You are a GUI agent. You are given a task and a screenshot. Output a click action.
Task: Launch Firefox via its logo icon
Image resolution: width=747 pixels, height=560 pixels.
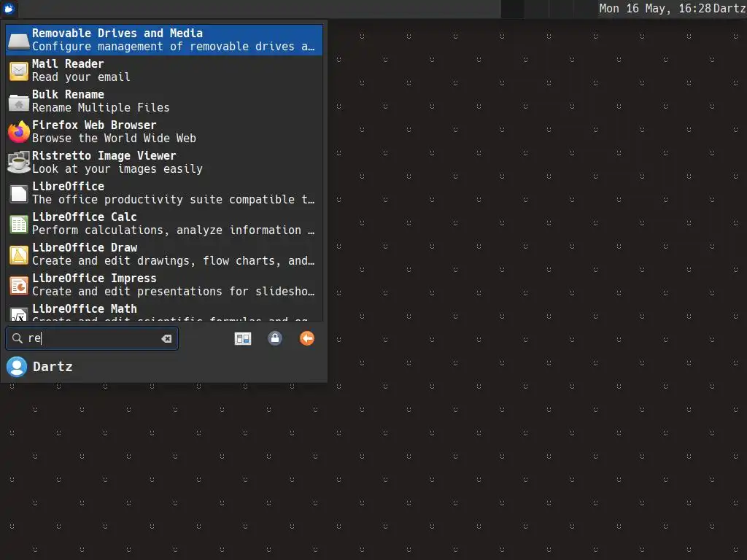point(18,132)
